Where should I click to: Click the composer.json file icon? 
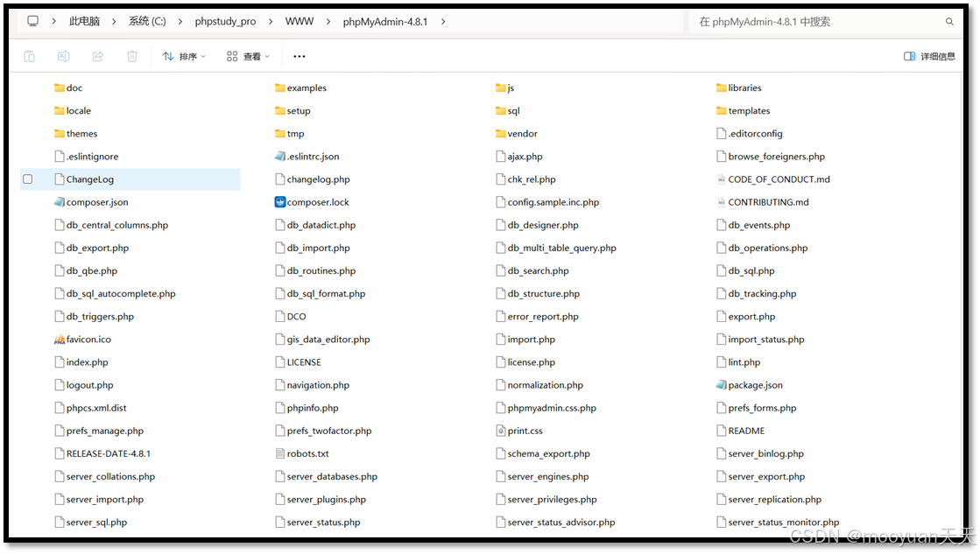click(x=60, y=202)
